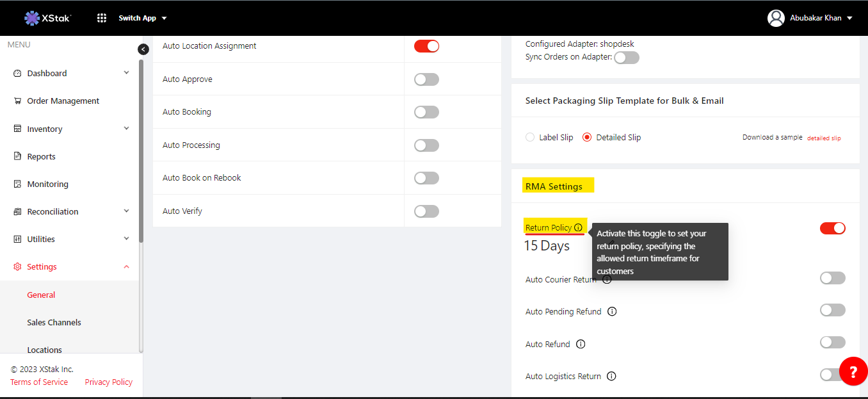Image resolution: width=868 pixels, height=399 pixels.
Task: Go to Sales Channels settings
Action: point(54,323)
